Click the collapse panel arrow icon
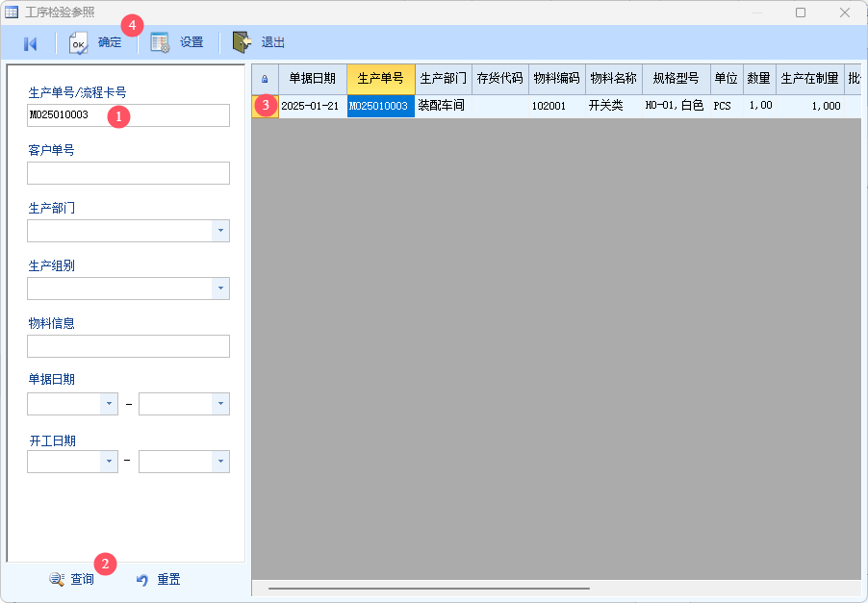Viewport: 868px width, 603px height. pos(30,43)
